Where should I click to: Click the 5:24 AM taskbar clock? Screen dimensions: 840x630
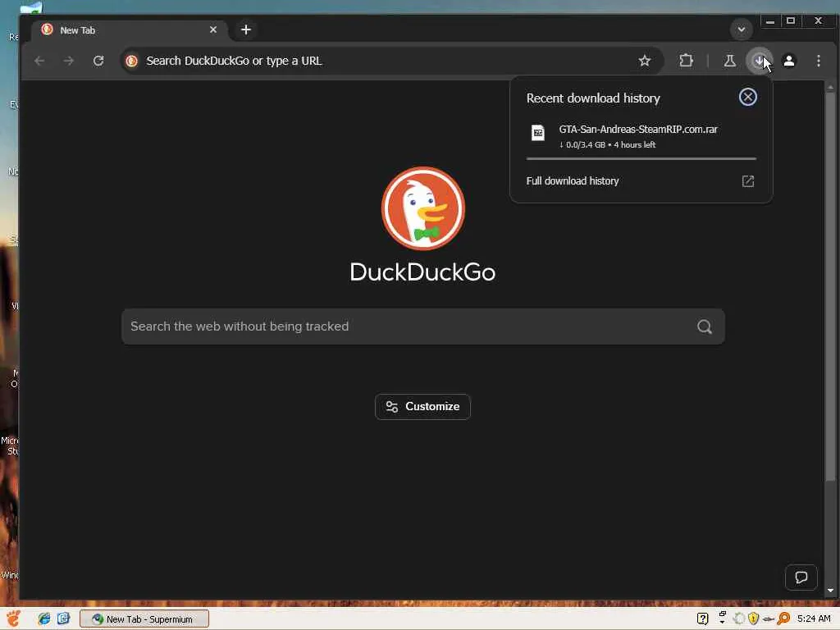tap(813, 619)
